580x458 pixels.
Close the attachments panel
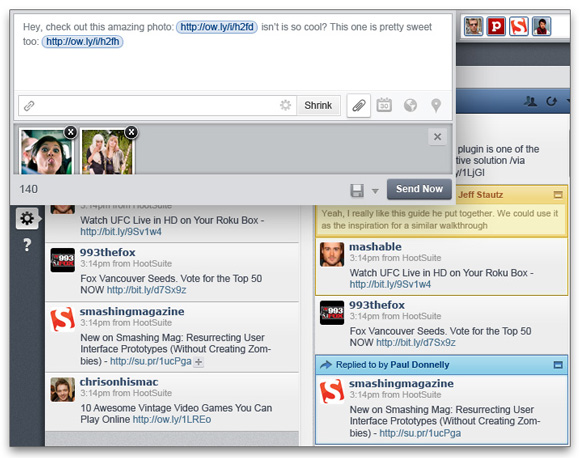pyautogui.click(x=437, y=137)
